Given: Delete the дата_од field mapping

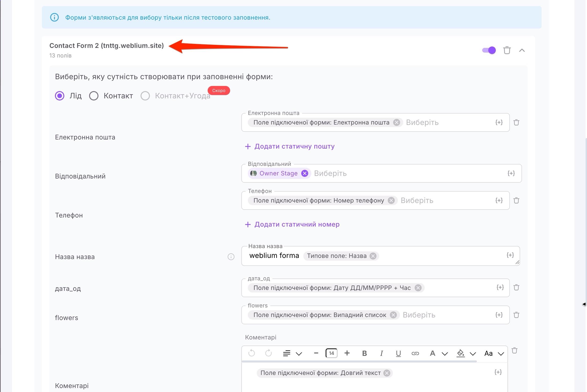Looking at the screenshot, I should (x=516, y=288).
